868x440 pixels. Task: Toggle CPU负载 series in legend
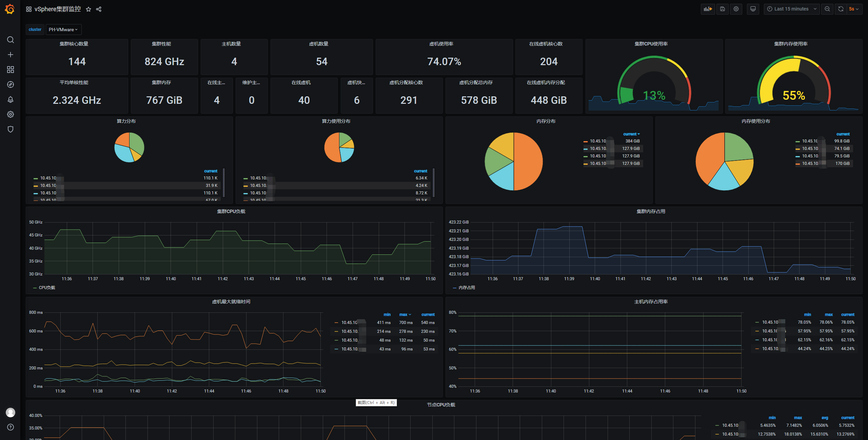pos(47,288)
